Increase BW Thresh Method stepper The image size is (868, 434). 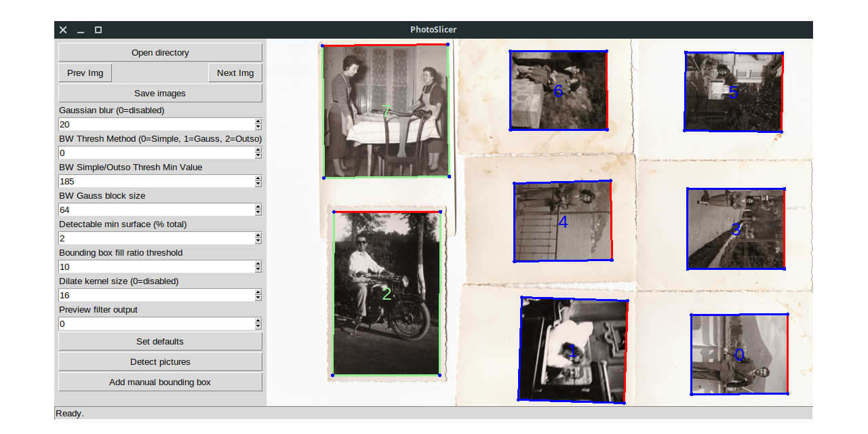tap(258, 151)
